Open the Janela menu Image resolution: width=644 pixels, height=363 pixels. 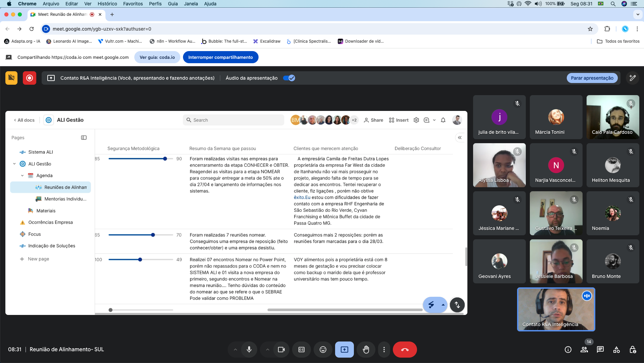tap(191, 4)
